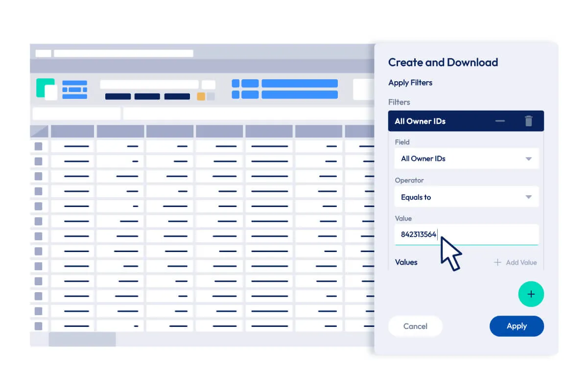Image resolution: width=588 pixels, height=392 pixels.
Task: Open the Field dropdown showing All Owner IDs
Action: (466, 159)
